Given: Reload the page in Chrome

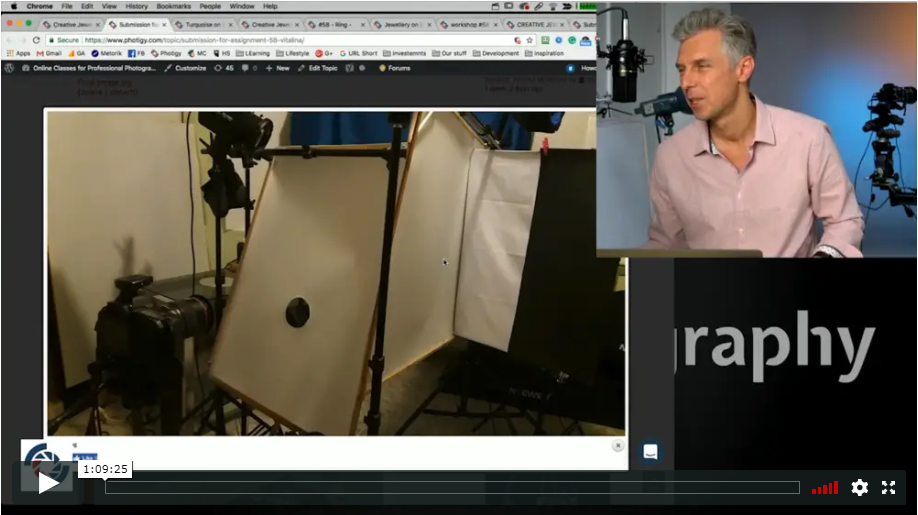Looking at the screenshot, I should 36,40.
